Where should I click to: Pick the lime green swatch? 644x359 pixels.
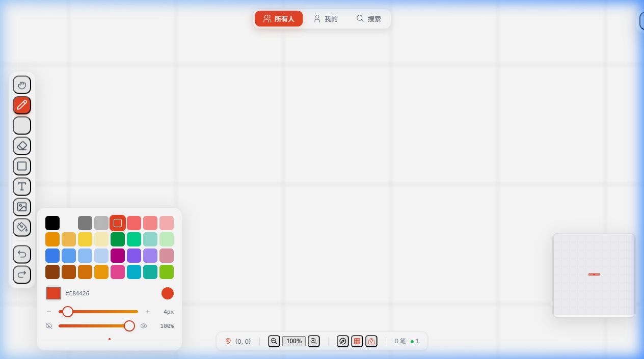pyautogui.click(x=167, y=272)
